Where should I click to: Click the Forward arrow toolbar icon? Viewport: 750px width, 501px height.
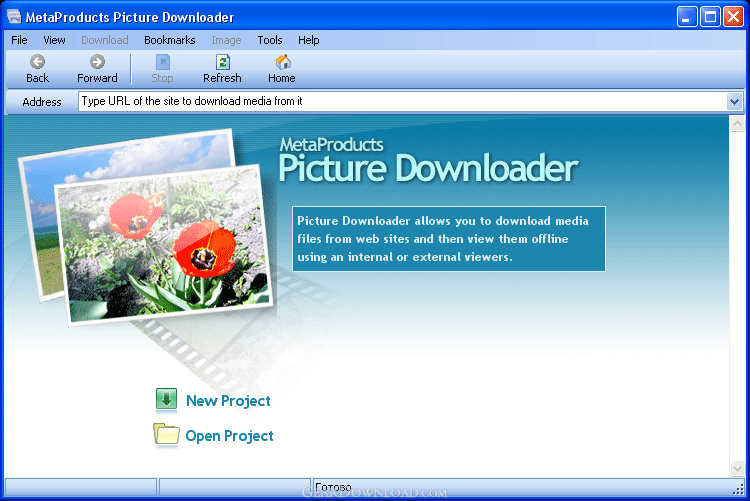(97, 62)
